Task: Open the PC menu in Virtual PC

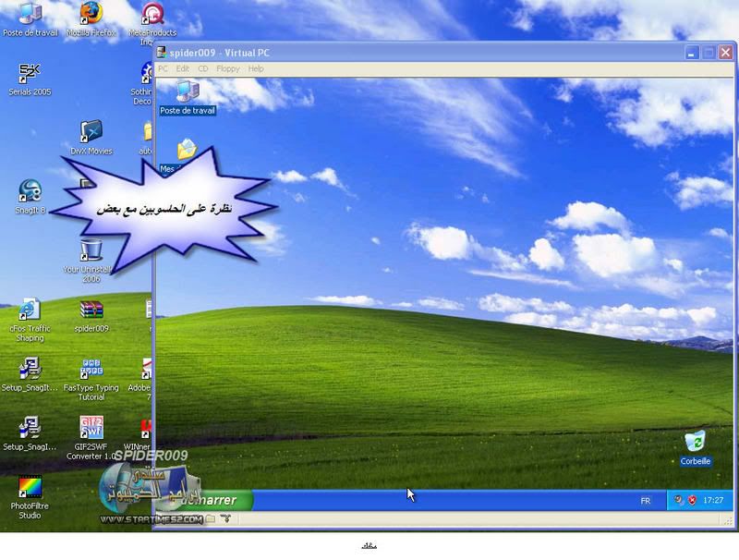Action: (x=164, y=68)
